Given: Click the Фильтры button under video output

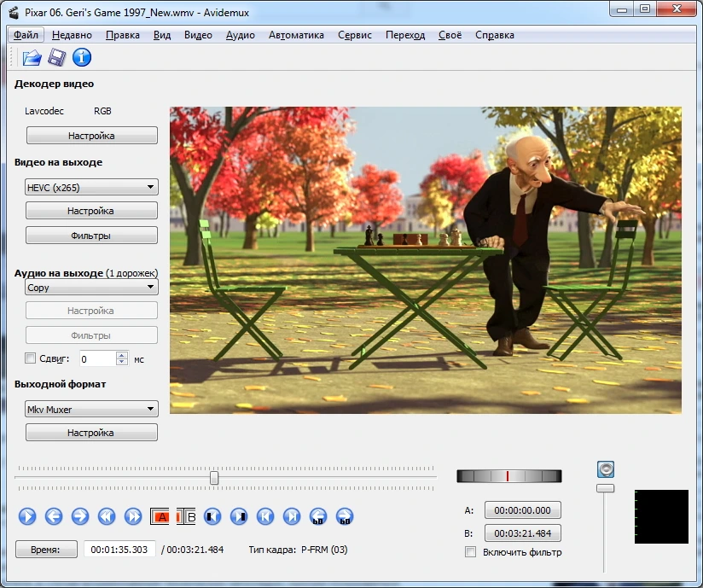Looking at the screenshot, I should 91,235.
